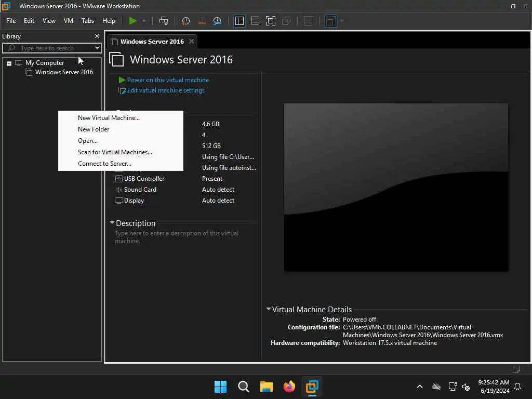Switch to the Windows Server 2016 tab
The width and height of the screenshot is (532, 399).
click(152, 42)
